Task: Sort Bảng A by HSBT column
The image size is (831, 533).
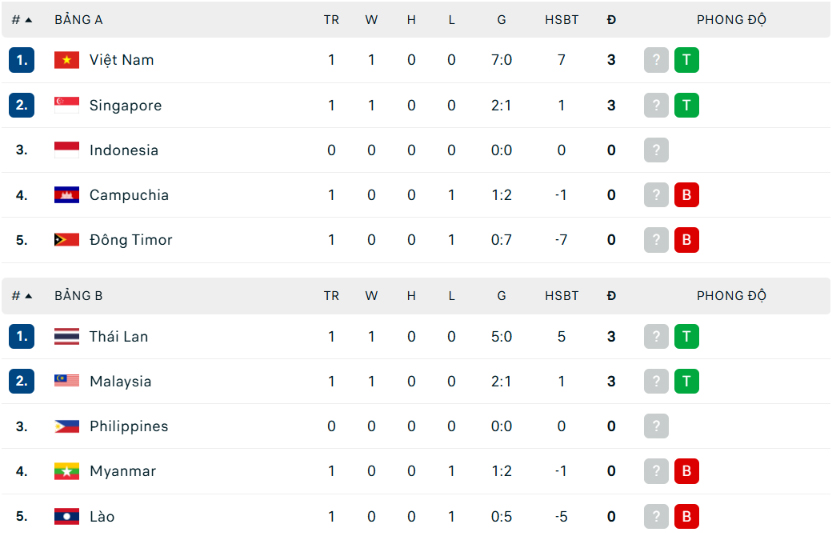Action: (x=561, y=20)
